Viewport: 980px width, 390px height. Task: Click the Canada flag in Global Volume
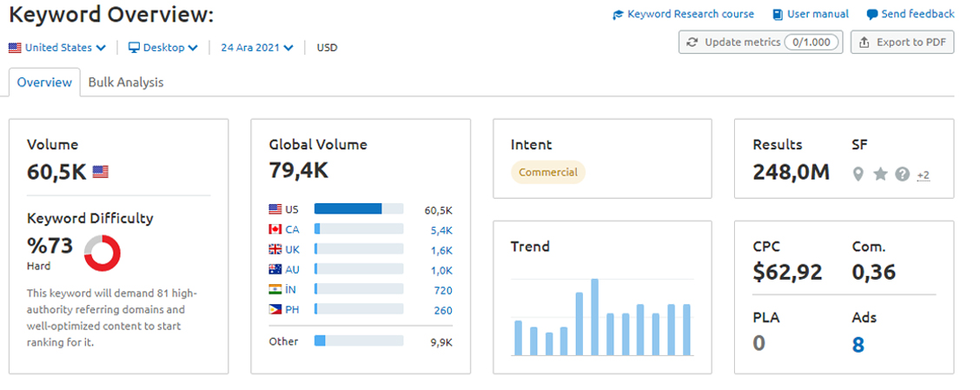pyautogui.click(x=275, y=229)
